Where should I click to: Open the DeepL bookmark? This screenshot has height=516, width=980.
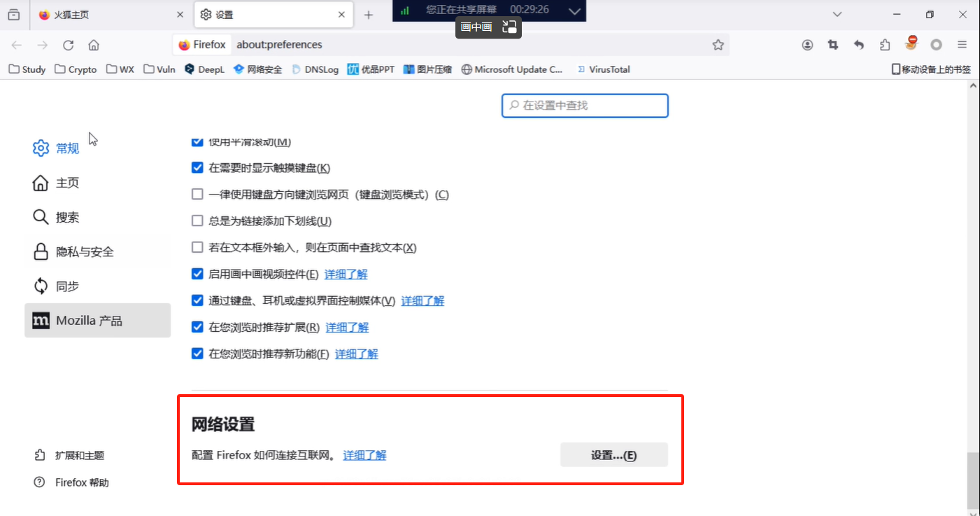coord(205,69)
